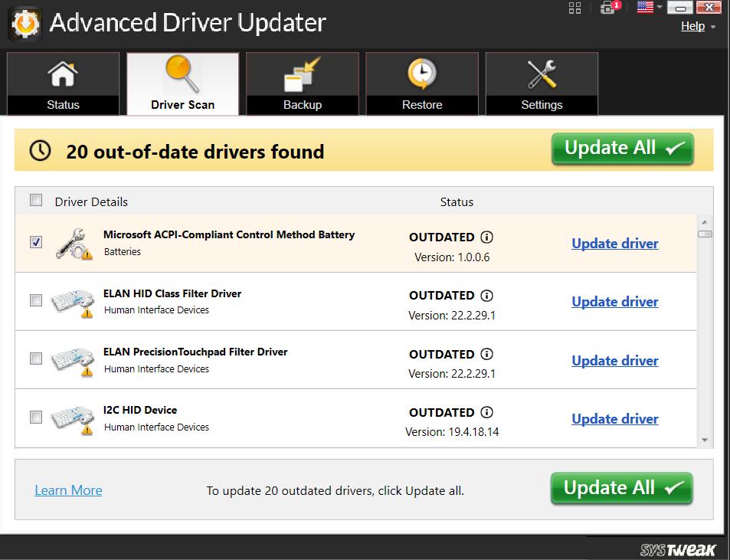This screenshot has height=560, width=730.
Task: Uncheck the Microsoft ACPI battery driver checkbox
Action: (34, 242)
